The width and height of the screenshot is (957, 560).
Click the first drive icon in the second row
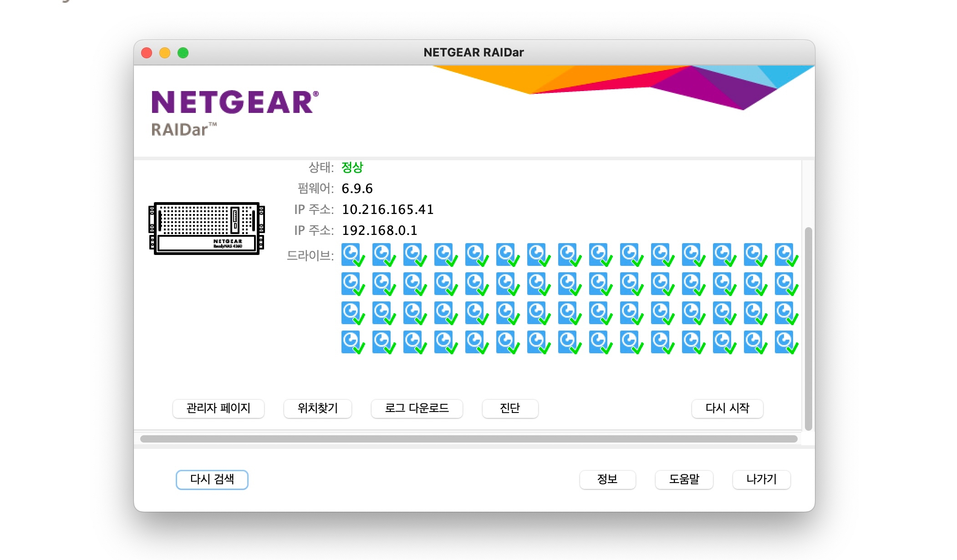click(353, 284)
